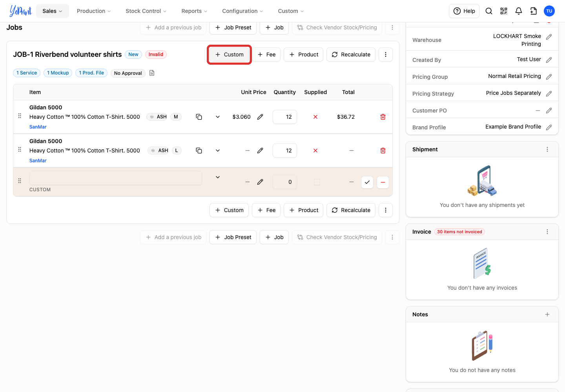Follow the SanMar link under first item
This screenshot has width=565, height=392.
[x=38, y=127]
